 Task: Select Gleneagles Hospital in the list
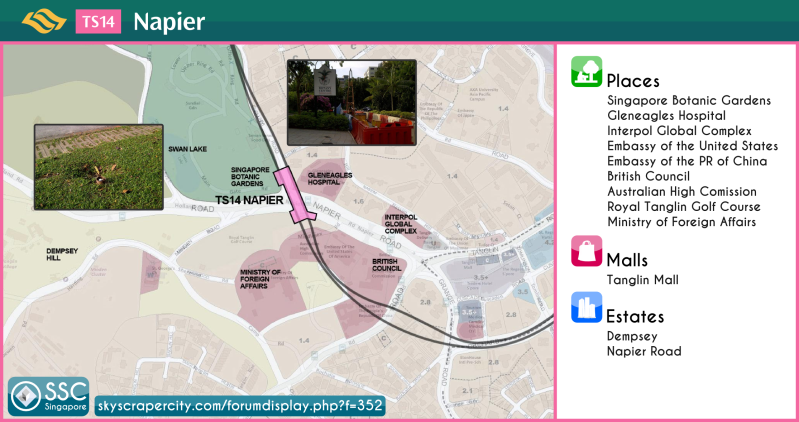(666, 116)
